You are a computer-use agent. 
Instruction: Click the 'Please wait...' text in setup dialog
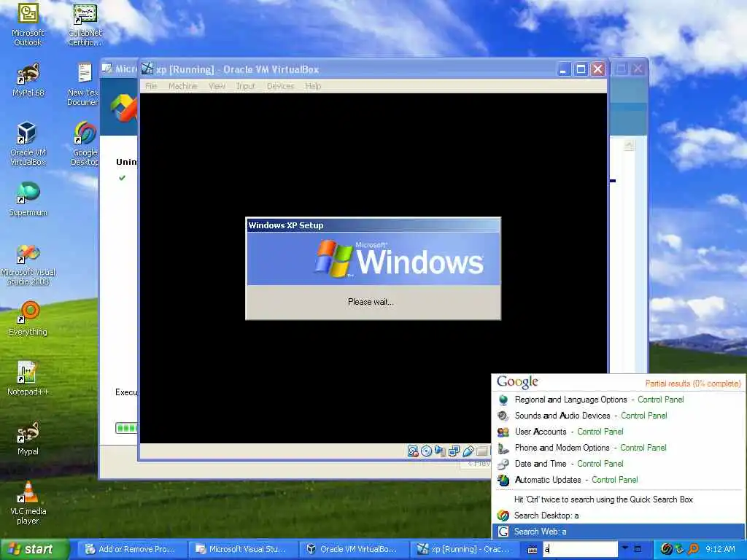click(371, 302)
